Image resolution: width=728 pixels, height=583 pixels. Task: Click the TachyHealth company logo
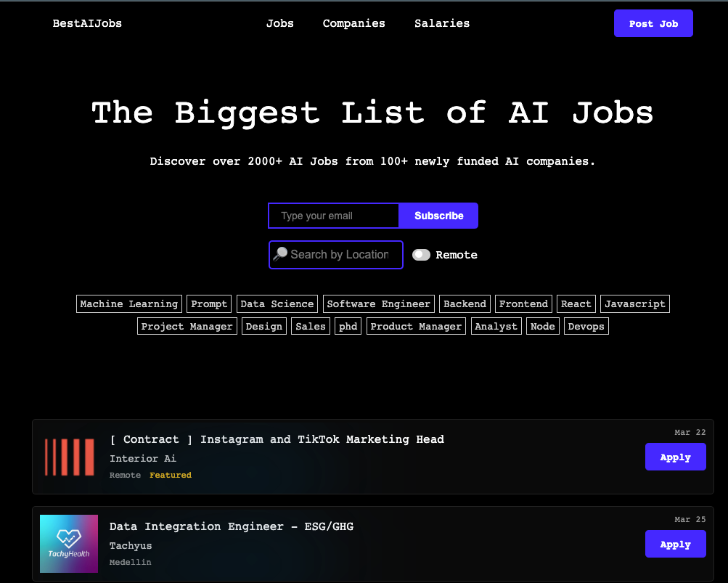tap(69, 544)
